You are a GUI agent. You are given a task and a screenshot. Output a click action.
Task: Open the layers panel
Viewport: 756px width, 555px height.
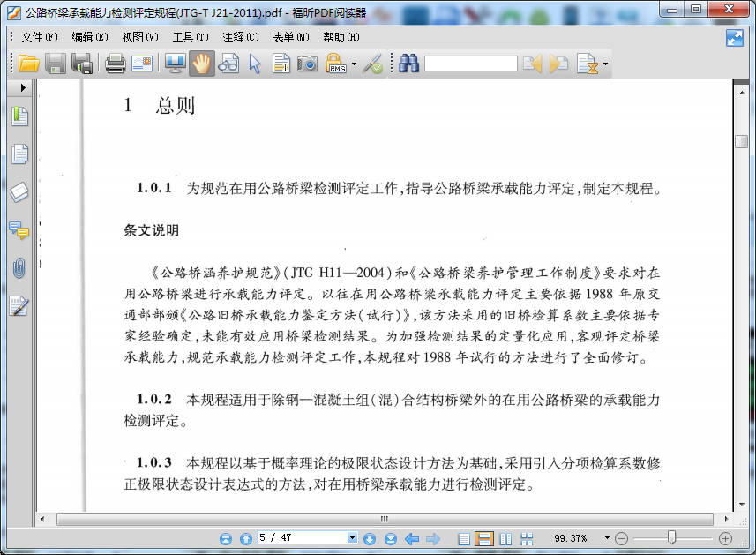[x=19, y=192]
